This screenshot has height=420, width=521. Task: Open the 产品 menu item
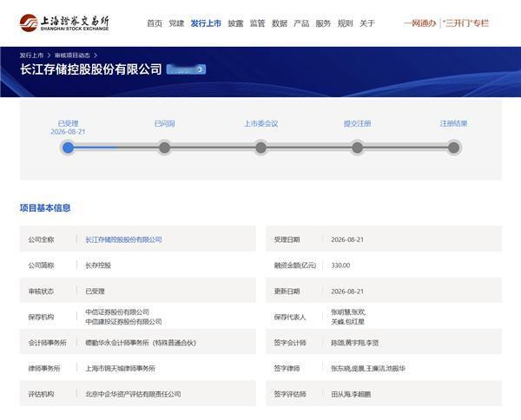pyautogui.click(x=301, y=23)
